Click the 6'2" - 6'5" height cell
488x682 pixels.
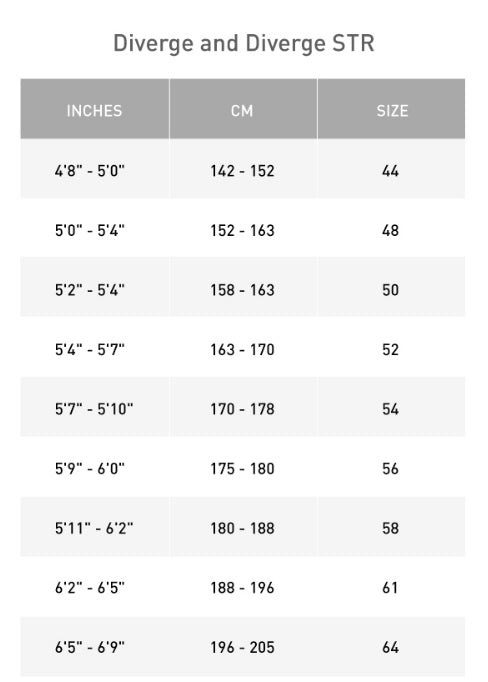pos(95,586)
